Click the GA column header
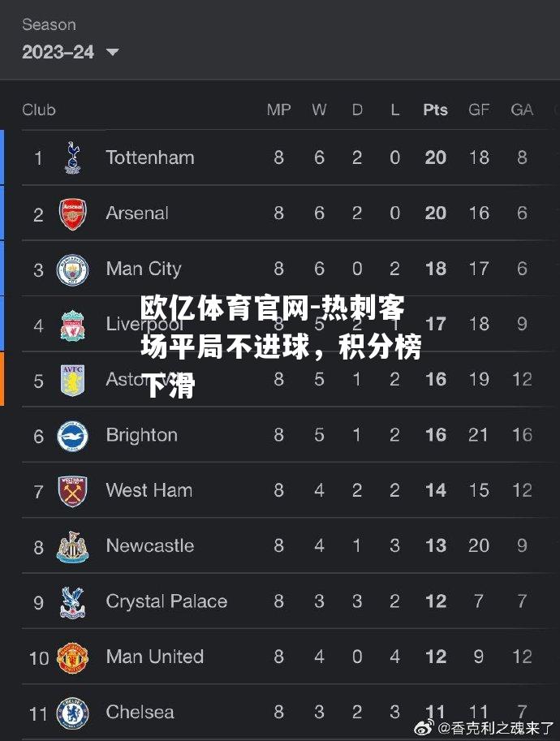Image resolution: width=560 pixels, height=741 pixels. coord(522,110)
